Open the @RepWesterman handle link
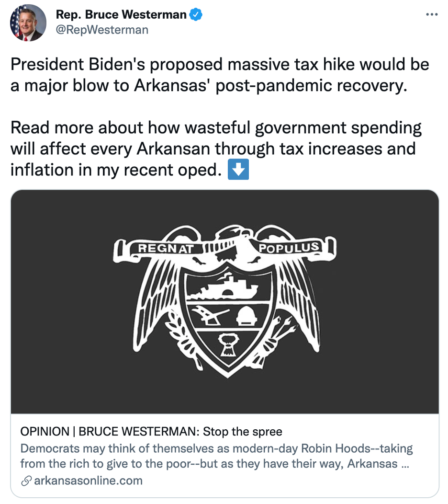 click(x=102, y=30)
